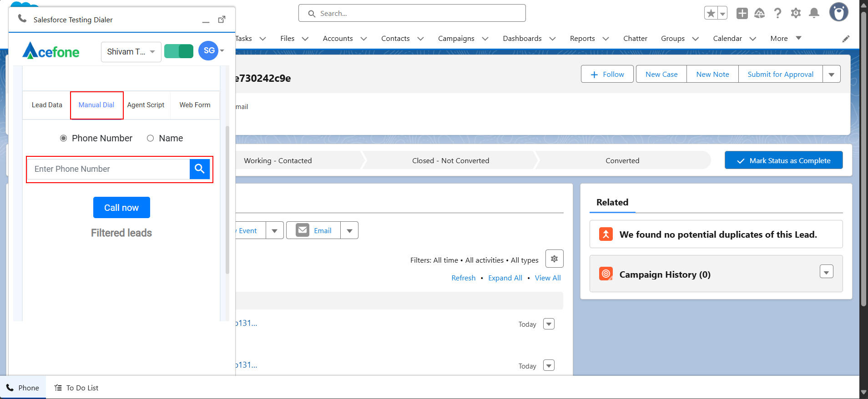Open the Email button dropdown arrow

click(349, 230)
